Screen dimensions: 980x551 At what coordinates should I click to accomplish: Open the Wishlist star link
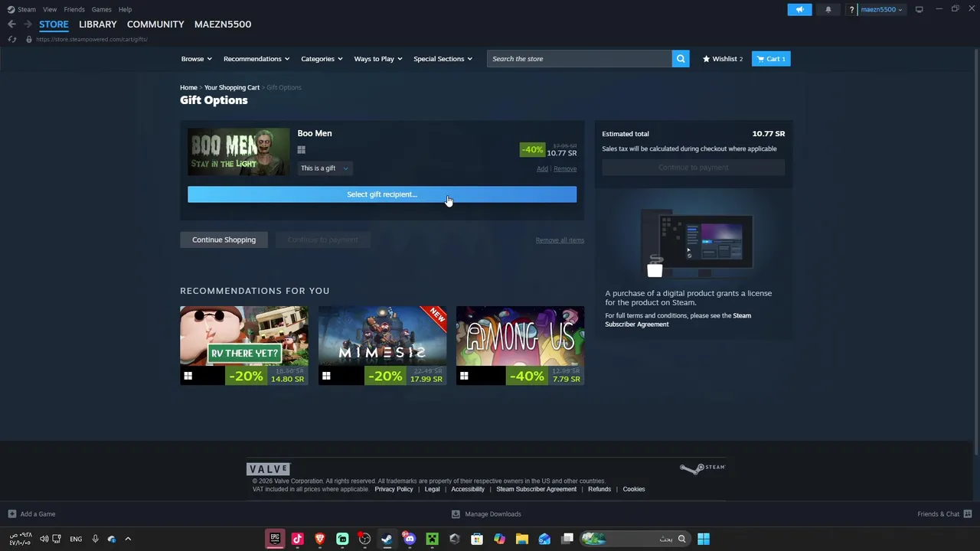coord(723,59)
